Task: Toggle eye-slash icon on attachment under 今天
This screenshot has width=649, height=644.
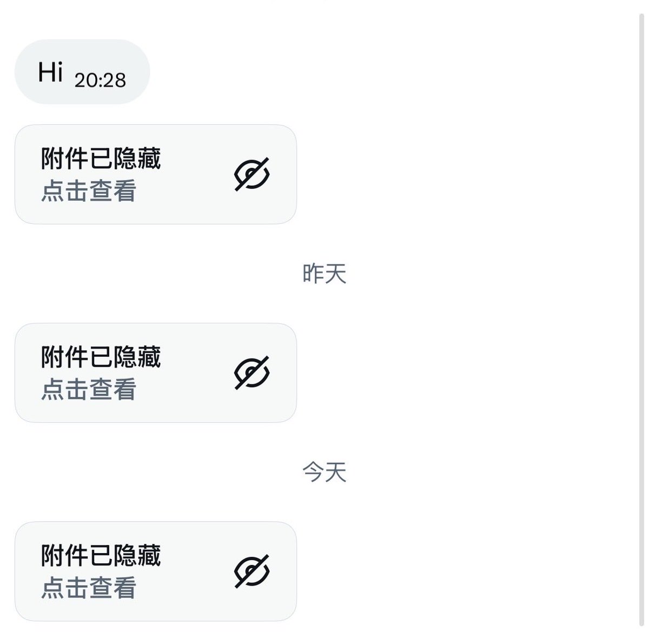Action: tap(252, 571)
